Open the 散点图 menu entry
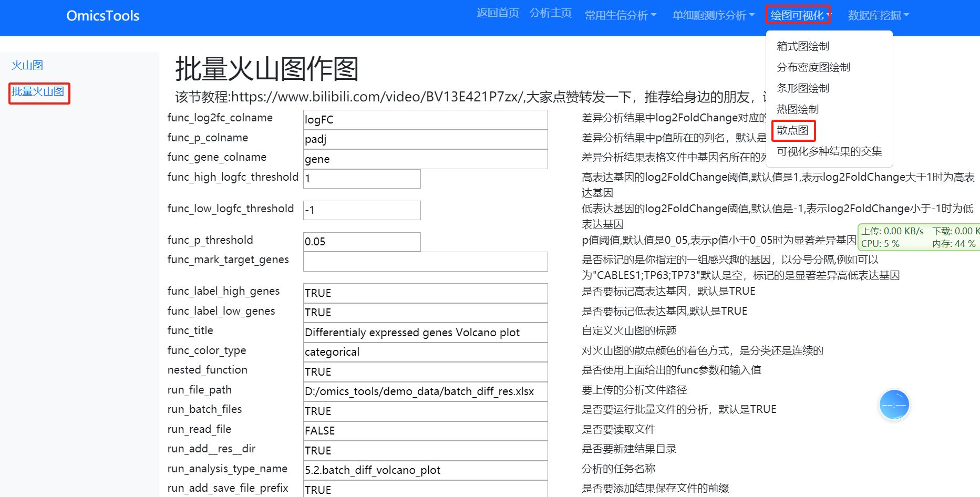This screenshot has height=497, width=980. coord(793,131)
